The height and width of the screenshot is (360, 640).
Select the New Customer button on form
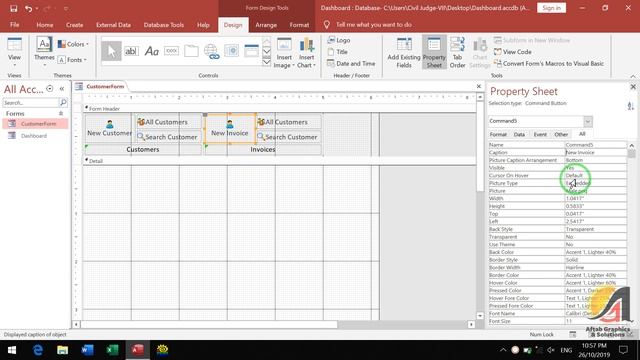tap(109, 129)
